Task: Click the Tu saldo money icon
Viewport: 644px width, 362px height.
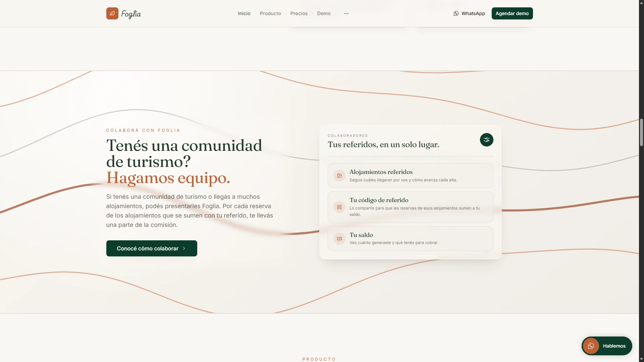Action: tap(339, 239)
